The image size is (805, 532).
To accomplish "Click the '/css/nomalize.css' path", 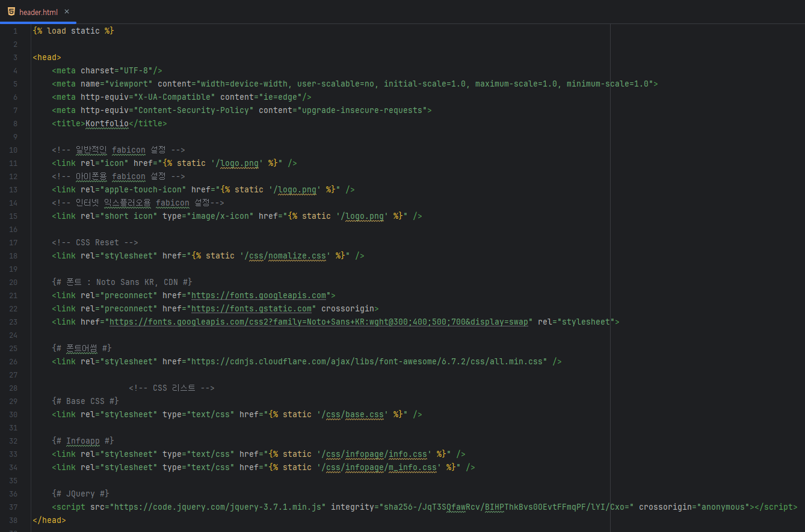I will 285,255.
